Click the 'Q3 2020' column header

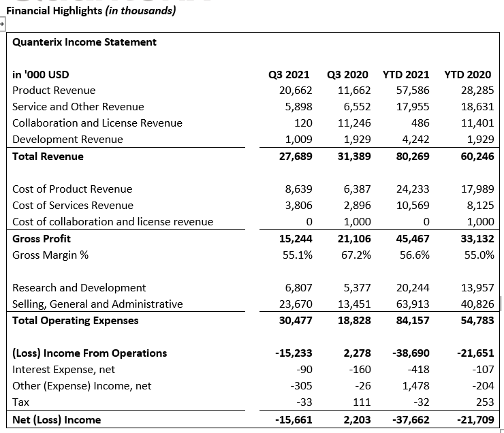coord(347,74)
